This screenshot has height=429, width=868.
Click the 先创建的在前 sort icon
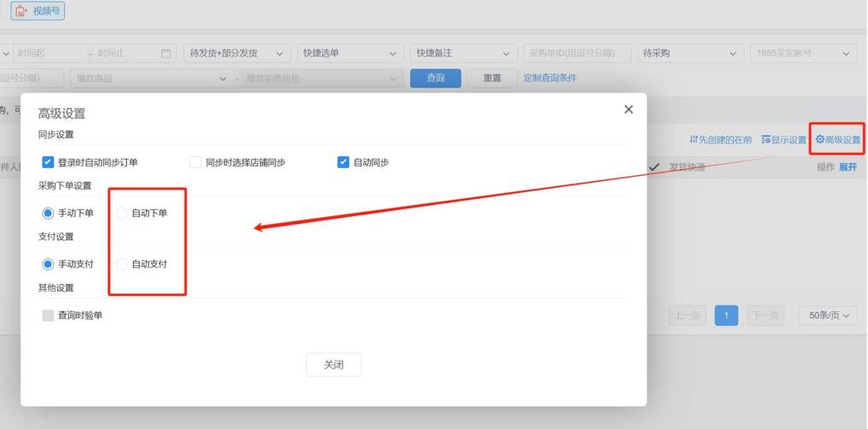click(x=694, y=140)
